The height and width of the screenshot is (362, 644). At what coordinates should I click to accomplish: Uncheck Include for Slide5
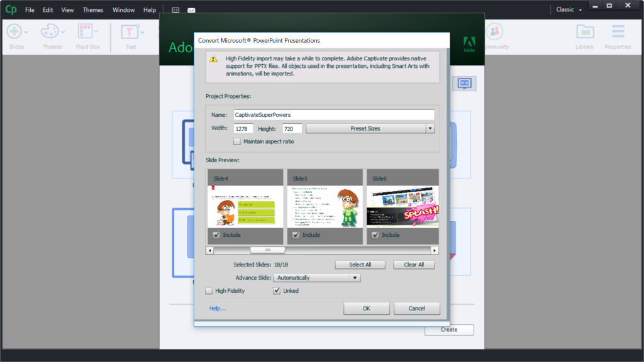[296, 234]
